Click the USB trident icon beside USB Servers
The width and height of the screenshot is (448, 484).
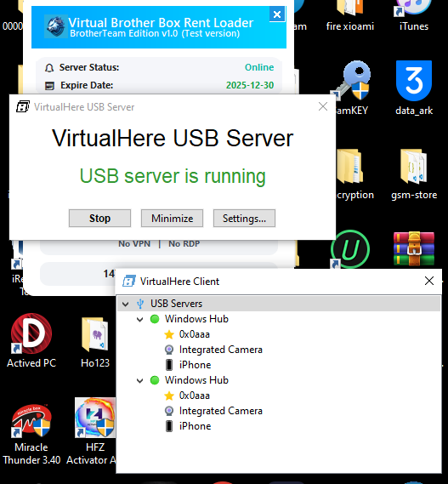(140, 304)
